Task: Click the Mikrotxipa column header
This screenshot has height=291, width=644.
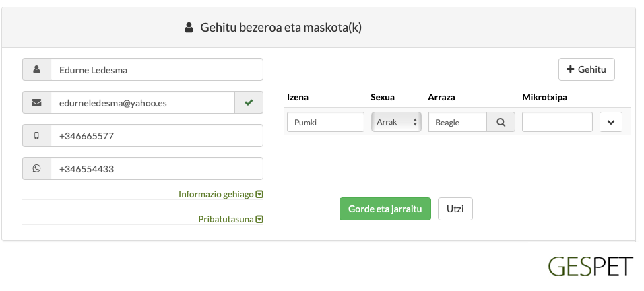Action: pos(544,97)
